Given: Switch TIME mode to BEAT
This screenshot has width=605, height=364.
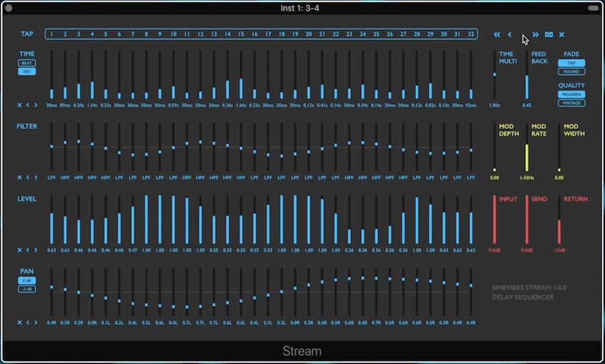Looking at the screenshot, I should [27, 62].
